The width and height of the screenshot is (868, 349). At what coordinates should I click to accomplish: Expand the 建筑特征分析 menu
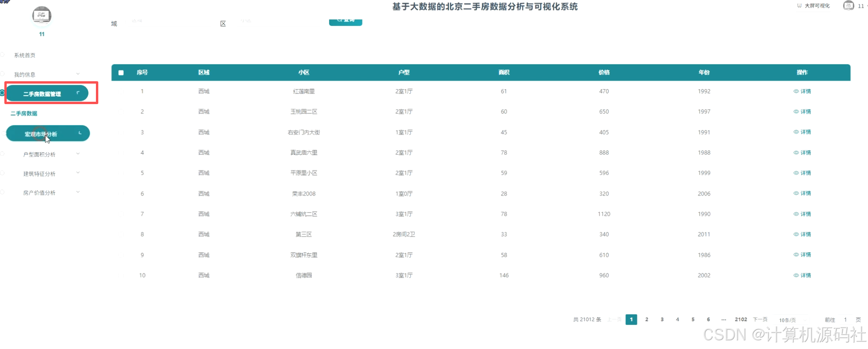(x=51, y=174)
